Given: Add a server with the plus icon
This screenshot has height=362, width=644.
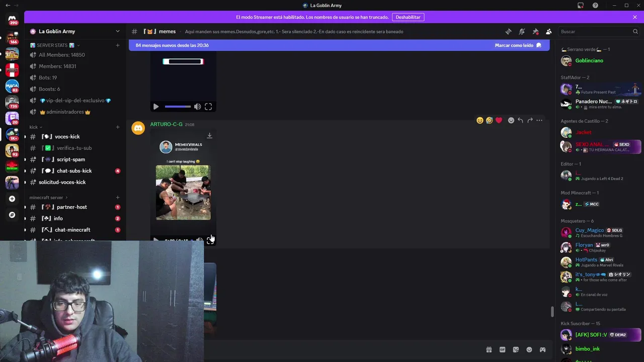Looking at the screenshot, I should 12,199.
